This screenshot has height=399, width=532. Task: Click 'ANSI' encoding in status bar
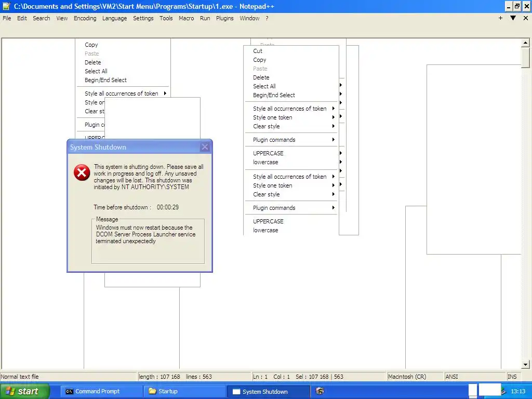click(x=451, y=377)
